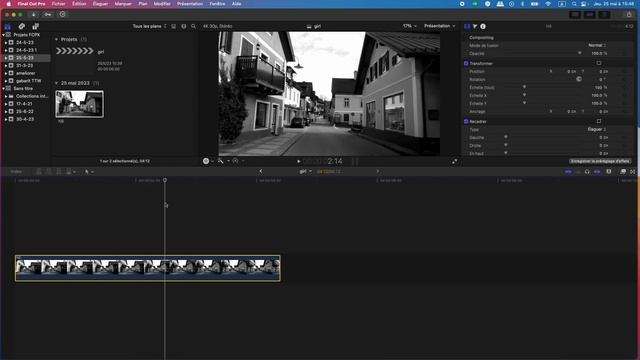Open the Fenêtre menu

click(217, 4)
